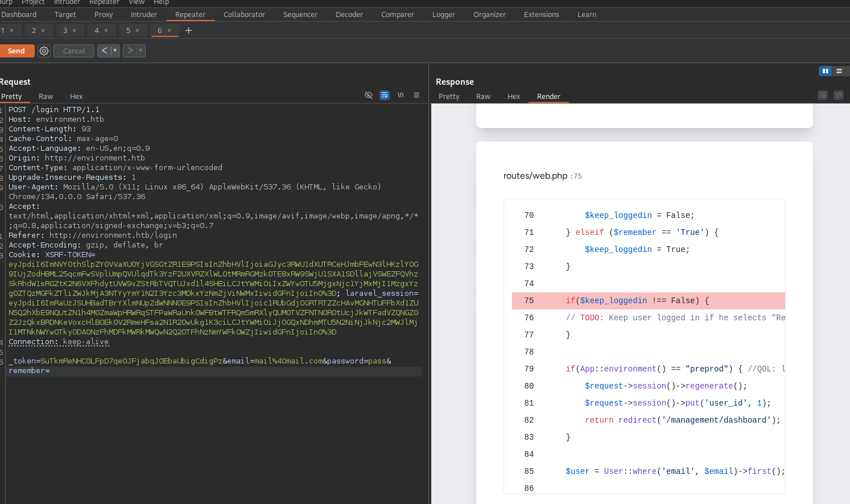Click the Content-Length: 93 header
This screenshot has height=504, width=850.
pyautogui.click(x=49, y=129)
